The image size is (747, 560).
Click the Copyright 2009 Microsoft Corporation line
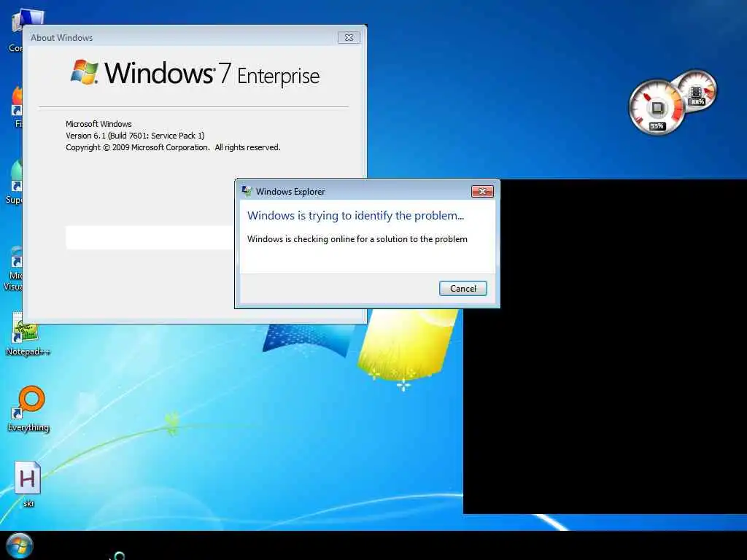pyautogui.click(x=173, y=147)
